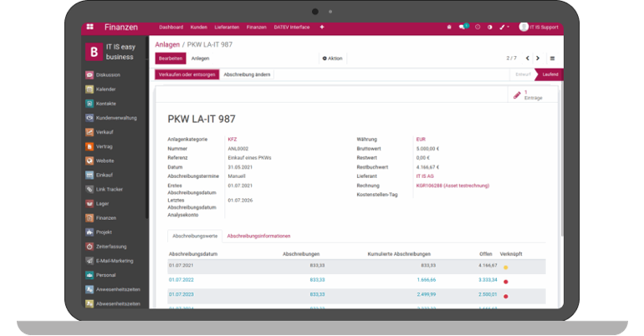Open the plus menu in navbar
Viewport: 644px width, 336px height.
pyautogui.click(x=322, y=27)
